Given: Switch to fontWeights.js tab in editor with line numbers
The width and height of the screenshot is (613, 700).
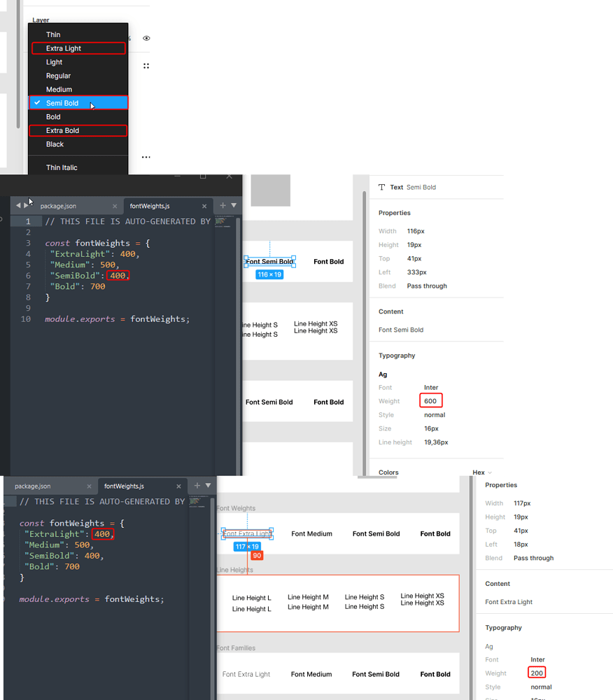Looking at the screenshot, I should point(150,206).
